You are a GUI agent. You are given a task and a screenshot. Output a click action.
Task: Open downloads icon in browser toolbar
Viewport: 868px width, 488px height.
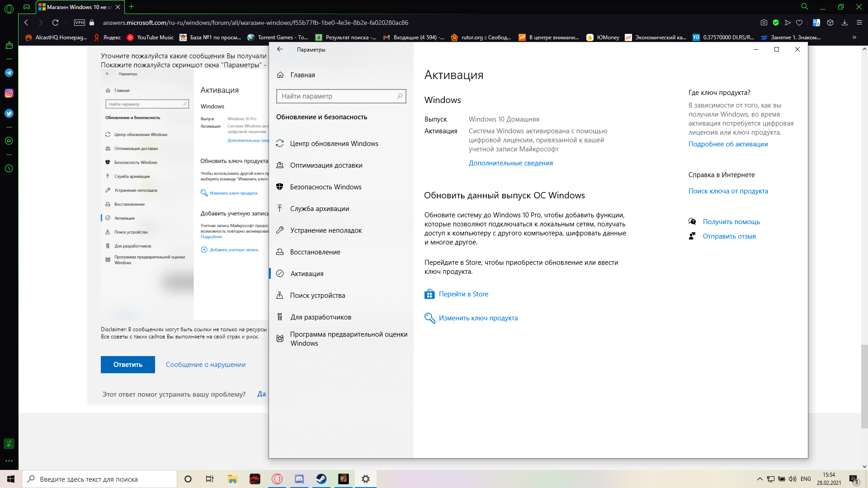[844, 23]
